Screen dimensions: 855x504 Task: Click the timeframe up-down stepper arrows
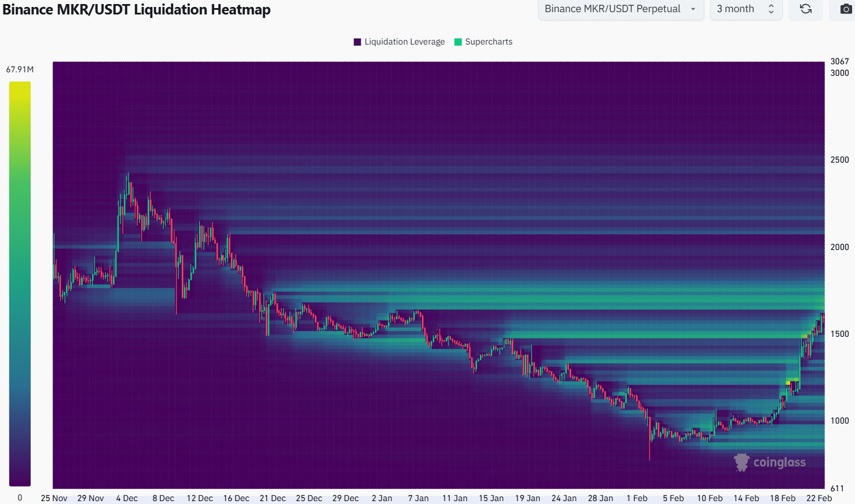click(771, 9)
